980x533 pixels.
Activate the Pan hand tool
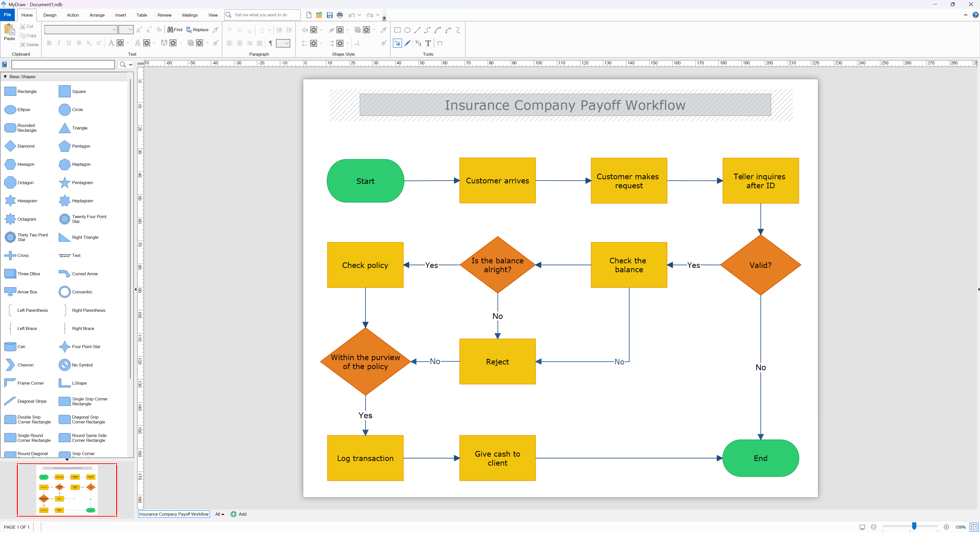[440, 43]
